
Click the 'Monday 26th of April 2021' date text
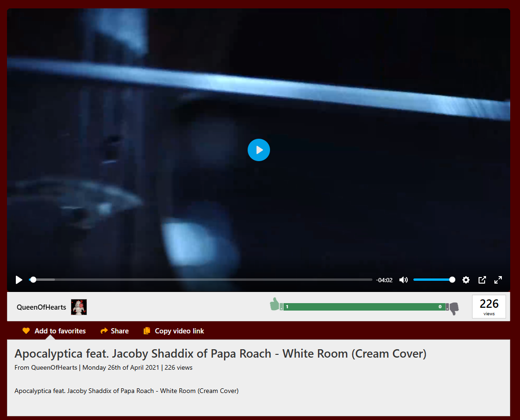[121, 367]
